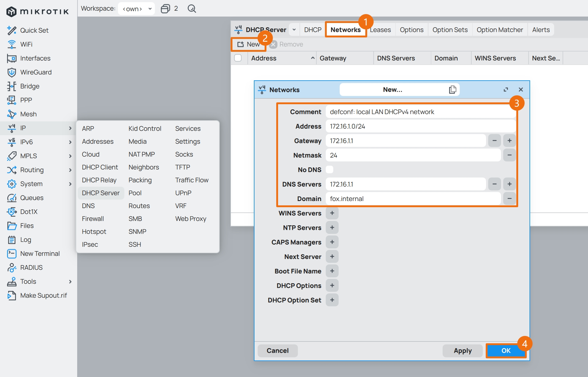The height and width of the screenshot is (377, 588).
Task: Expand CAPS Managers field with plus
Action: (332, 242)
